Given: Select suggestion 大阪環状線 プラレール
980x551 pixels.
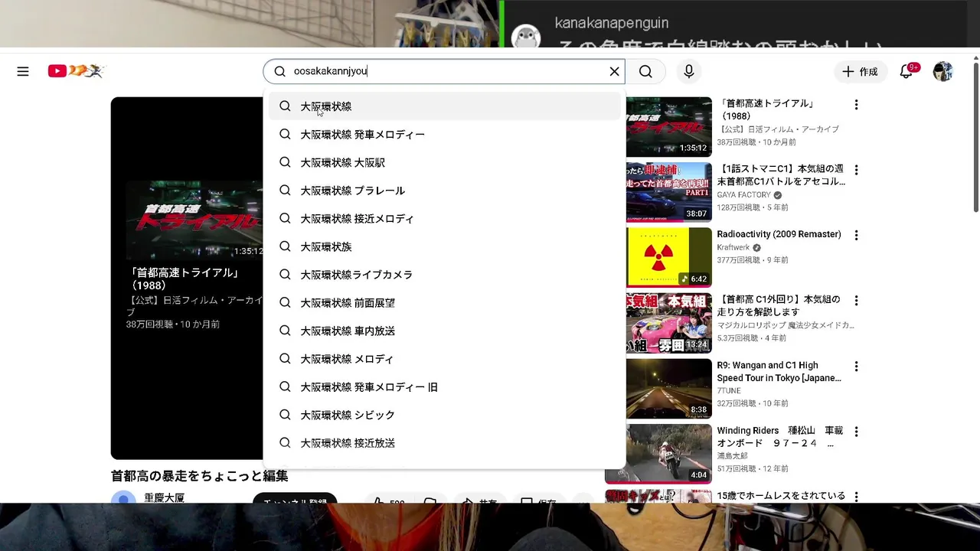Looking at the screenshot, I should point(444,191).
